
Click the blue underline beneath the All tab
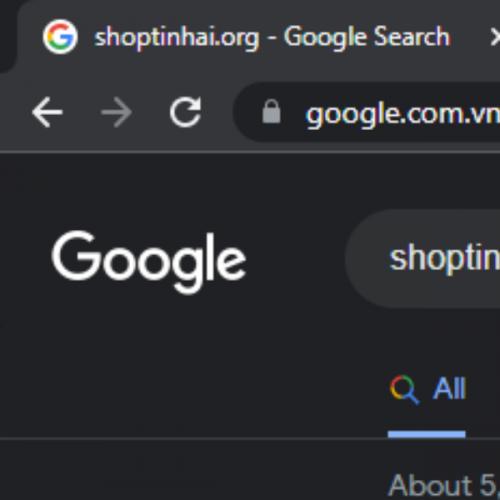pos(427,434)
